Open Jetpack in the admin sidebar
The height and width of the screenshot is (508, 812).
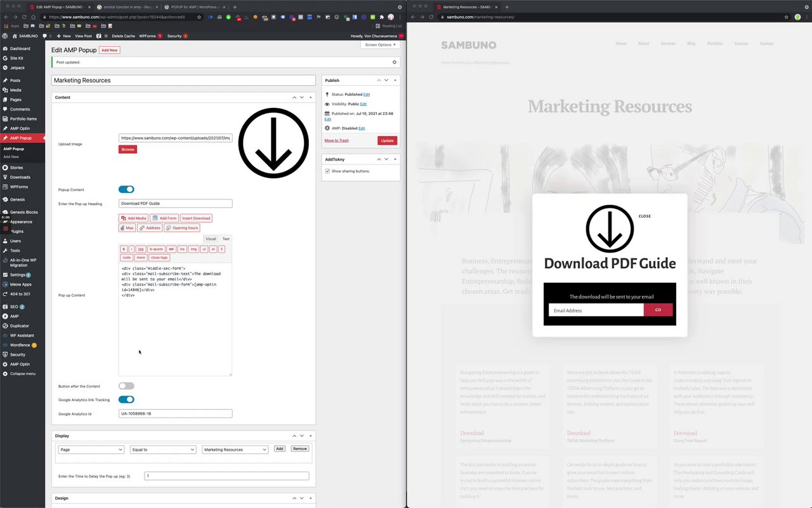pos(17,67)
